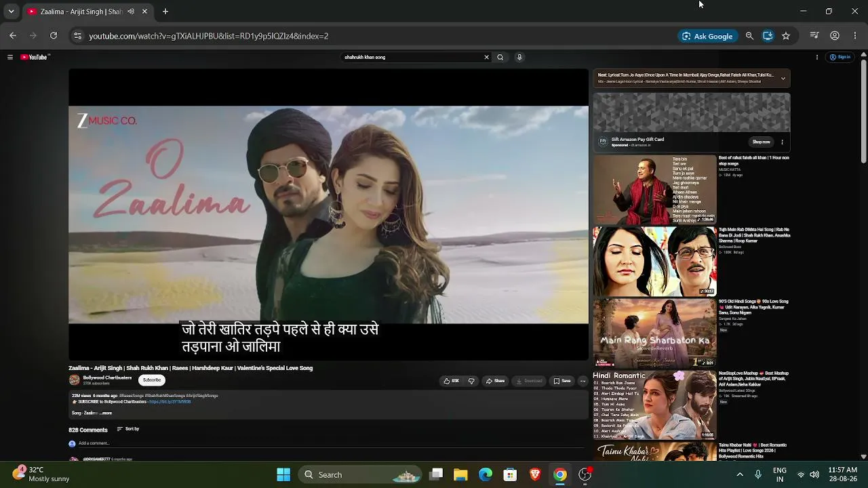The width and height of the screenshot is (868, 488).
Task: Open the Windows Start menu
Action: tap(283, 474)
